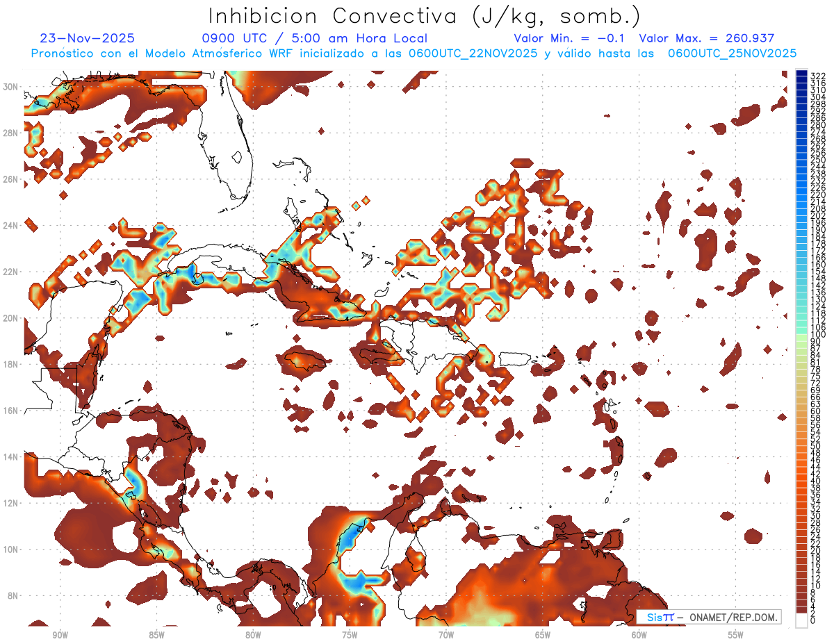Click the '202' colorbar value
This screenshot has height=644, width=834.
pyautogui.click(x=817, y=216)
